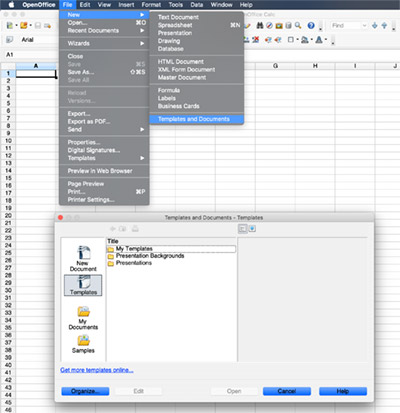The height and width of the screenshot is (413, 400).
Task: Open the OpenOffice application menu
Action: (x=39, y=5)
